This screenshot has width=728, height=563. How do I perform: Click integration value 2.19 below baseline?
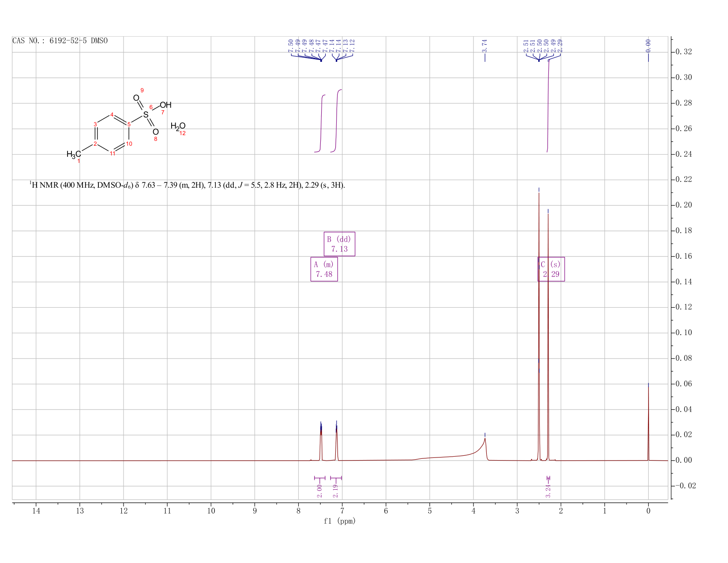tap(335, 491)
